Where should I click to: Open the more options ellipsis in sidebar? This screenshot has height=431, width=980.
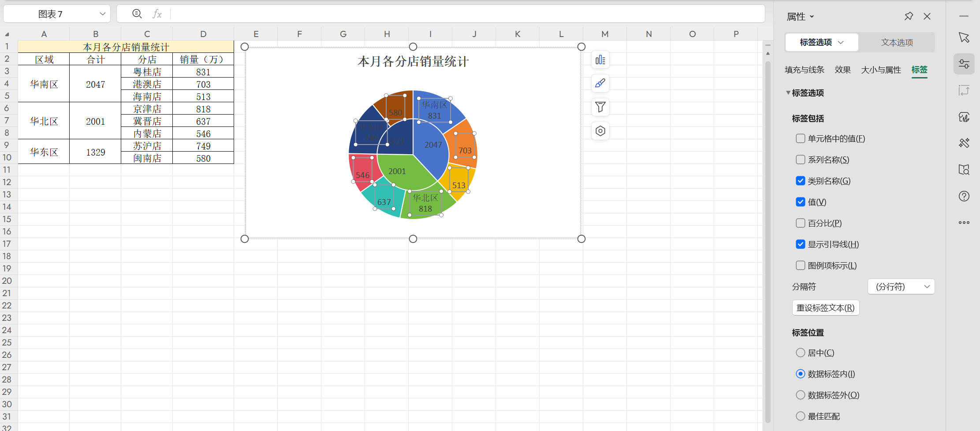[x=964, y=223]
